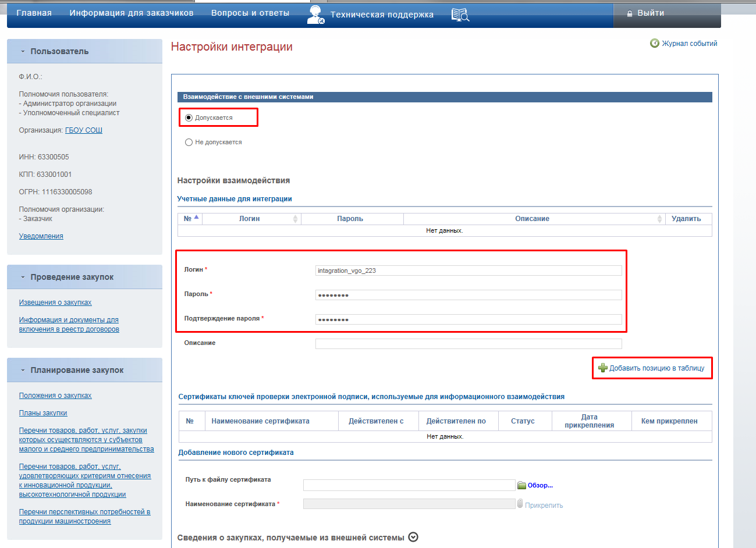The width and height of the screenshot is (756, 548).
Task: Click the Обзор... browse link
Action: pos(540,485)
